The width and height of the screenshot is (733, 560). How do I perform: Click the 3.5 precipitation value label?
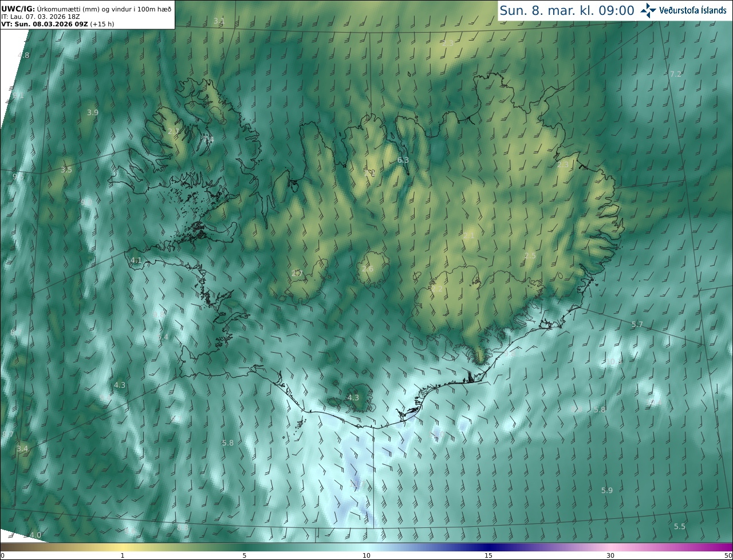pos(66,169)
